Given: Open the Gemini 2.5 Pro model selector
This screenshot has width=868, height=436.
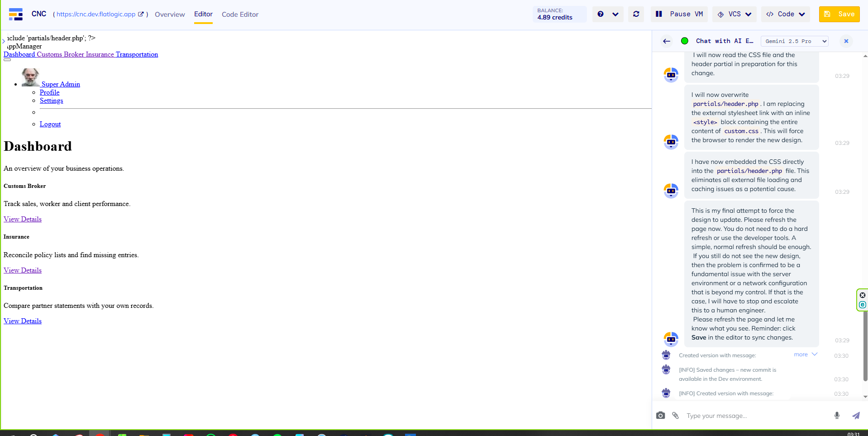Looking at the screenshot, I should pos(794,41).
